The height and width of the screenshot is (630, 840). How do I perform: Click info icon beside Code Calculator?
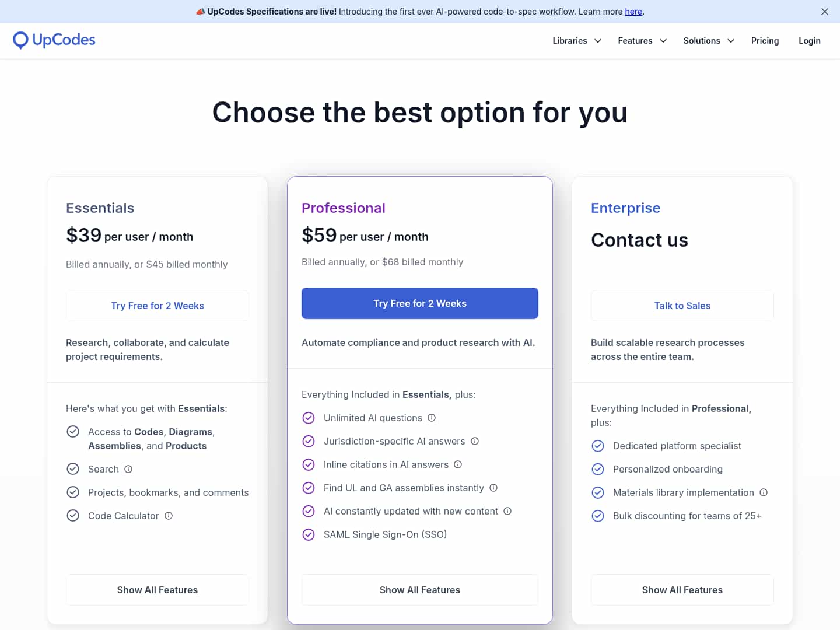tap(169, 516)
